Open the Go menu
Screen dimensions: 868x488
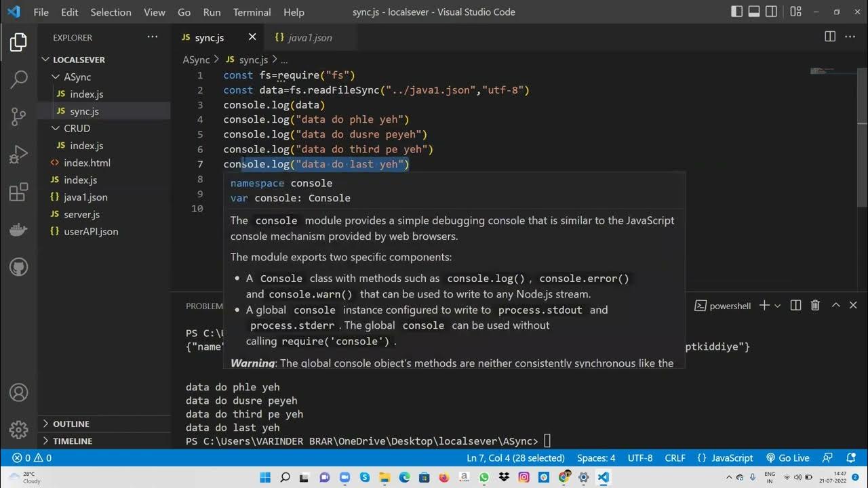[184, 12]
